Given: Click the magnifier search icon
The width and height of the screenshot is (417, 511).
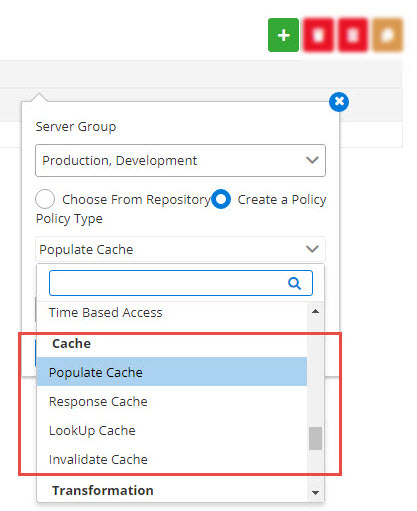Looking at the screenshot, I should pos(294,283).
